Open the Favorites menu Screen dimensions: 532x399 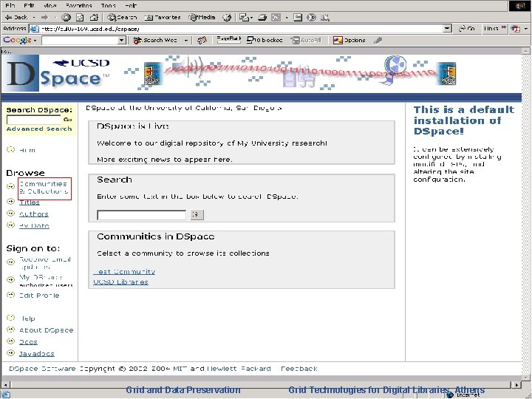(x=79, y=5)
